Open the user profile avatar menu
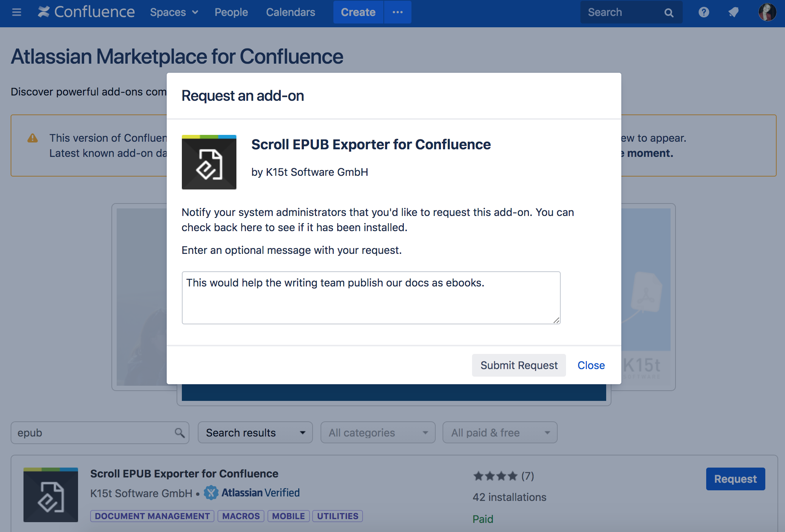 click(767, 12)
